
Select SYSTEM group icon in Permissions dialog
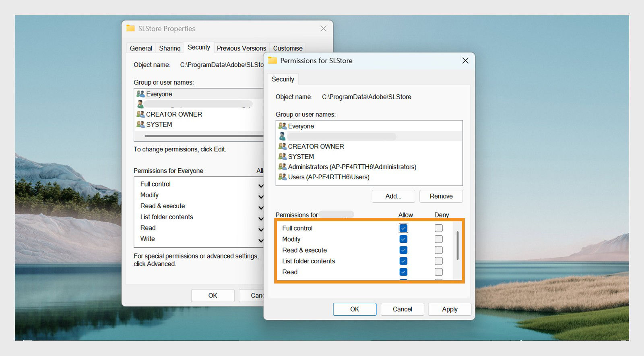[283, 156]
